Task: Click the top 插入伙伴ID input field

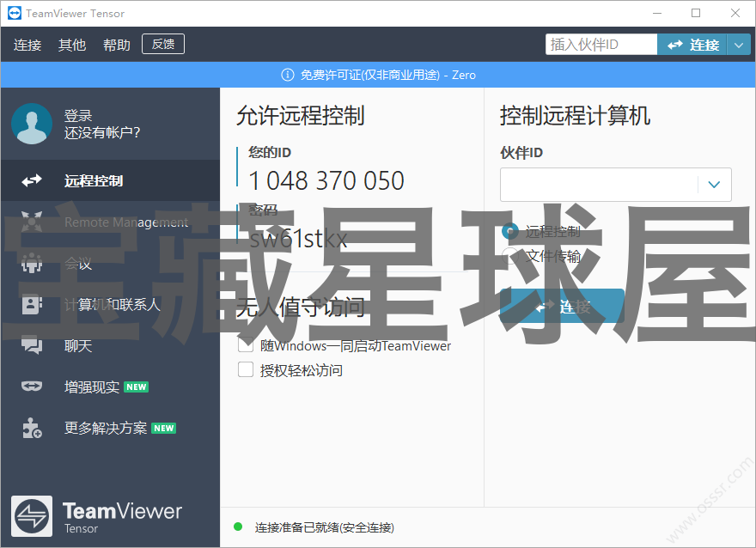Action: click(601, 45)
